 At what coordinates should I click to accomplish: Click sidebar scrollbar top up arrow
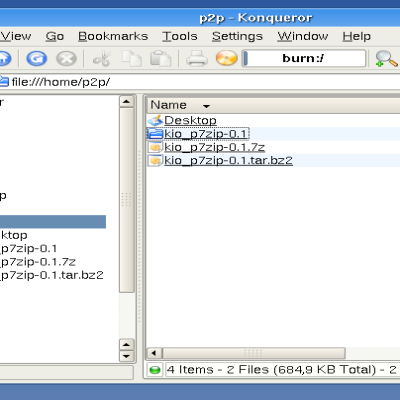(127, 102)
